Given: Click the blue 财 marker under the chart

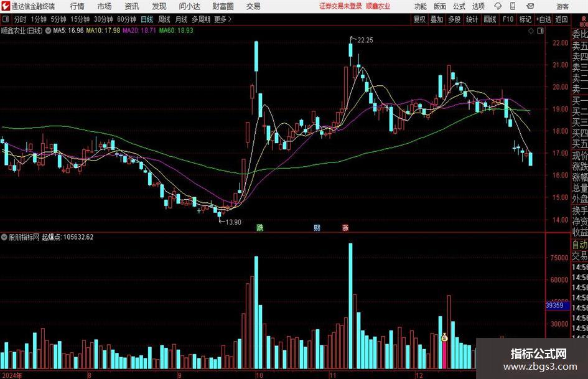Looking at the screenshot, I should click(317, 227).
